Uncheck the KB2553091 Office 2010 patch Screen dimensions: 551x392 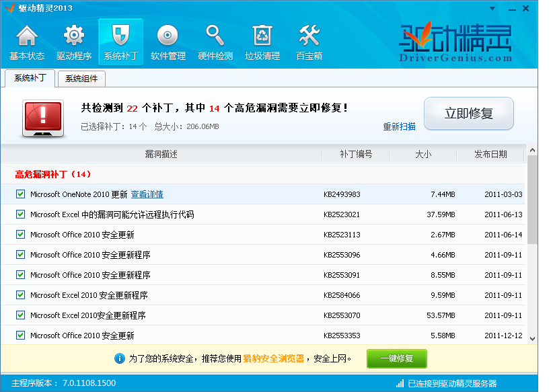point(20,275)
